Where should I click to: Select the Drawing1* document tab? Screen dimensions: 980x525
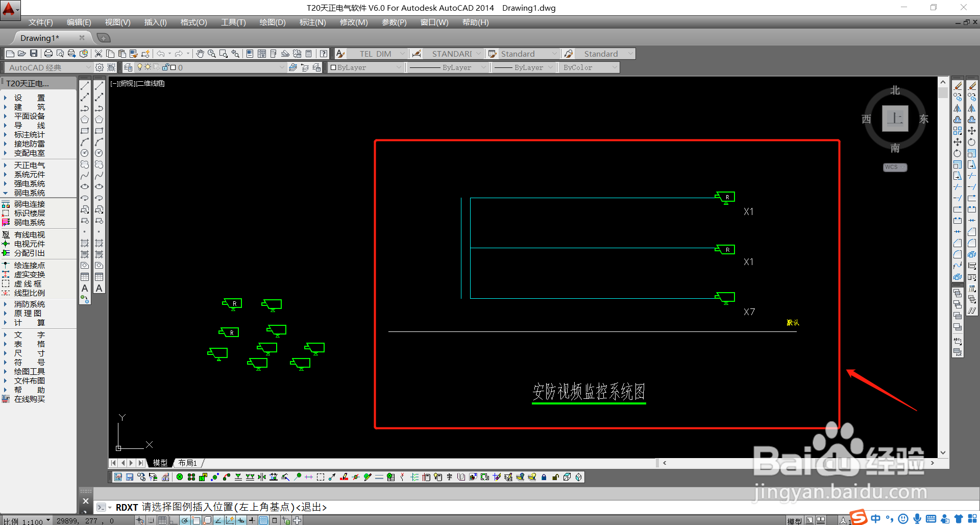click(40, 38)
